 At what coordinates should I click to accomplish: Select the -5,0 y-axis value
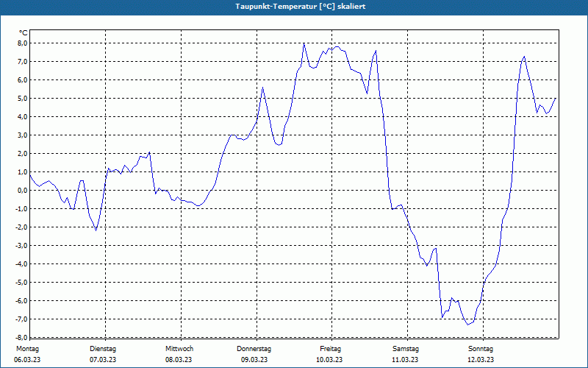21,283
